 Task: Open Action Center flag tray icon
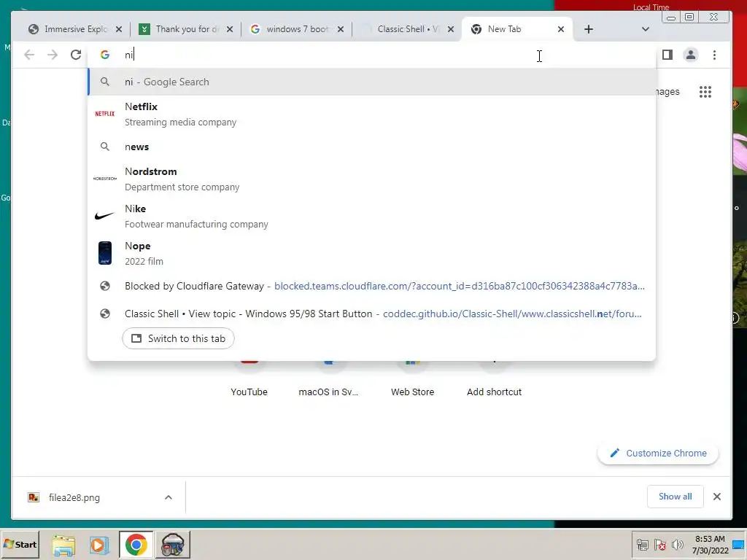click(659, 545)
